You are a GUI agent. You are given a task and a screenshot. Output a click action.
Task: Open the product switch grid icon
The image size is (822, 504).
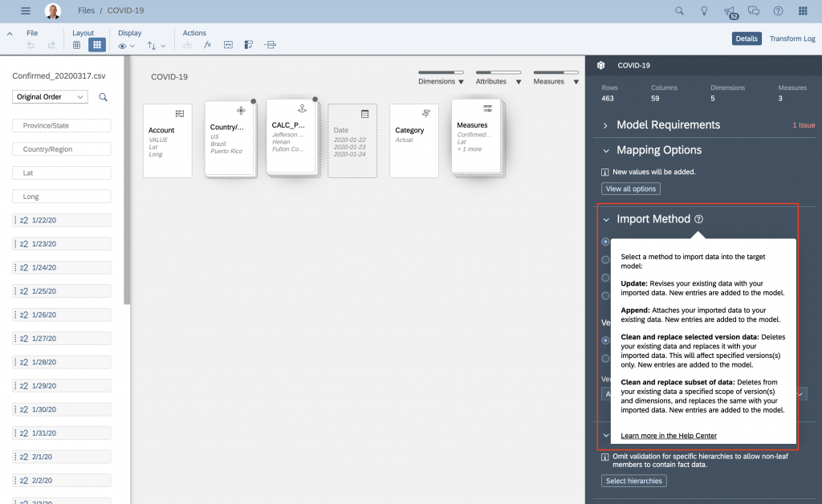803,10
